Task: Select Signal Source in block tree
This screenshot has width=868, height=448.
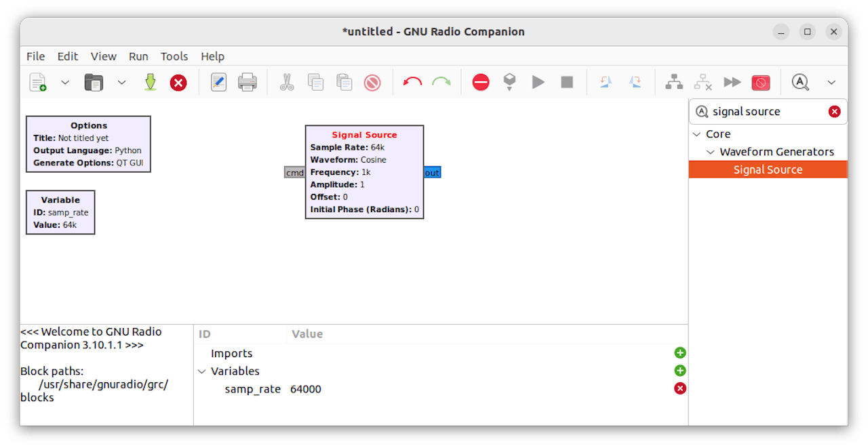Action: click(768, 169)
